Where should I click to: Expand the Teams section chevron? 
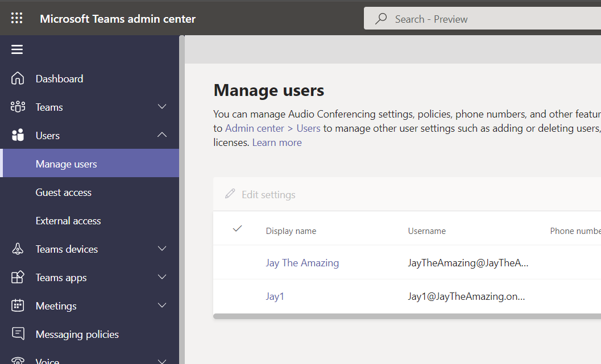tap(162, 107)
